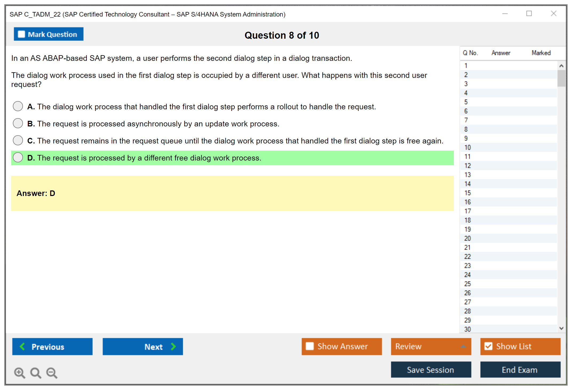Click the green left arrow on Previous
The width and height of the screenshot is (574, 392).
tap(22, 346)
